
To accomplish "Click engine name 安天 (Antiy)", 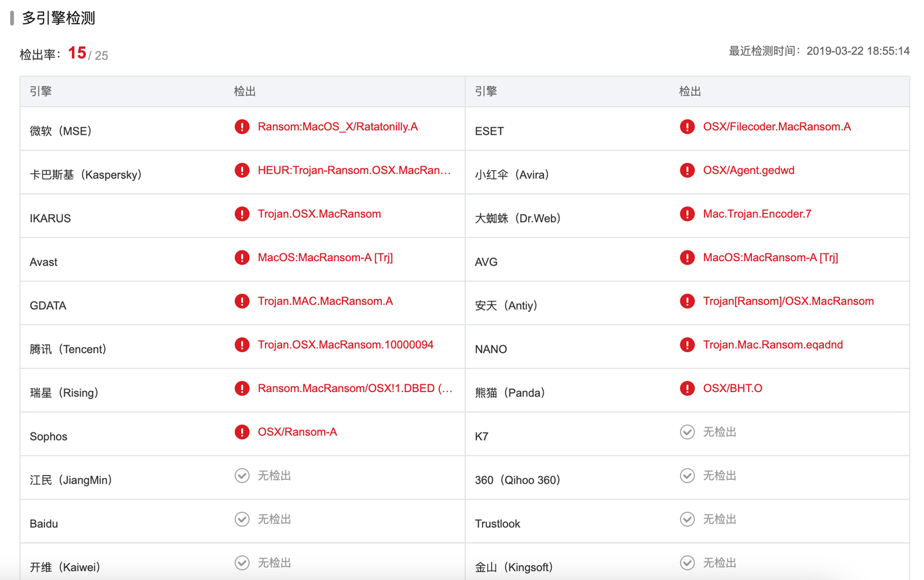I will 506,305.
